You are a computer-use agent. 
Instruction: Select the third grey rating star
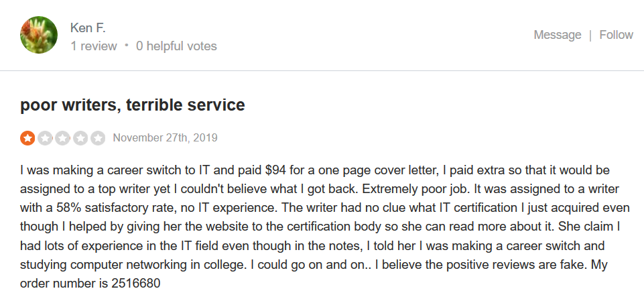[x=62, y=138]
